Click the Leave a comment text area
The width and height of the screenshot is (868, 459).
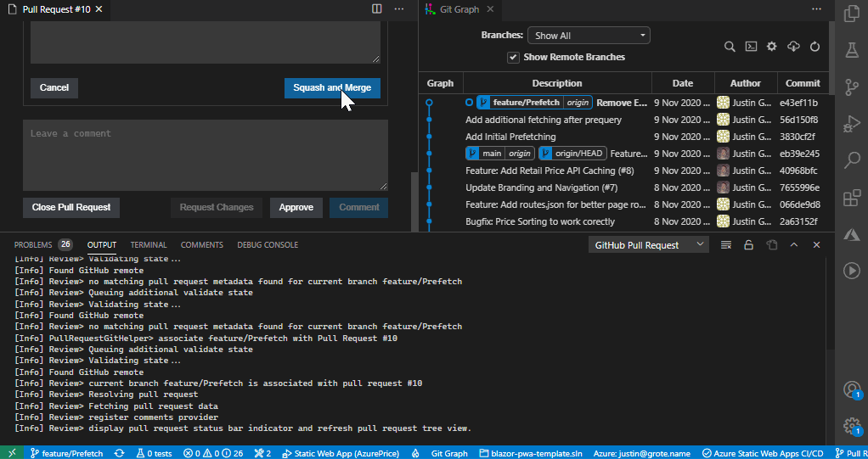pyautogui.click(x=206, y=155)
